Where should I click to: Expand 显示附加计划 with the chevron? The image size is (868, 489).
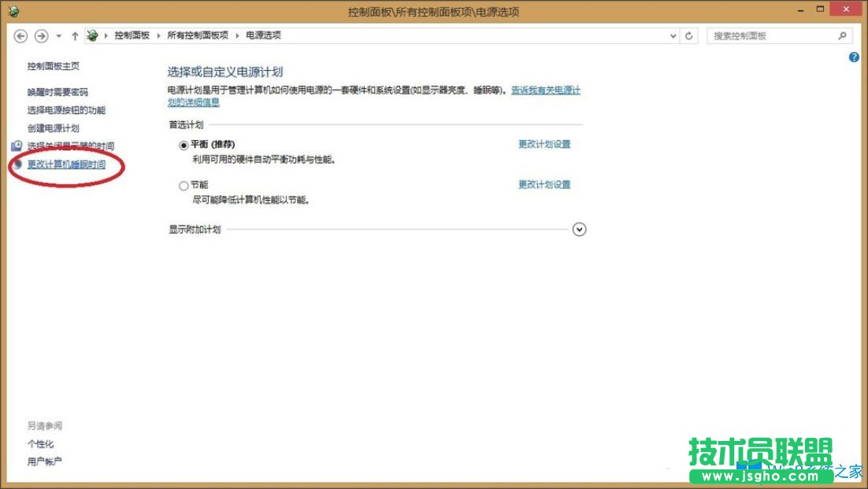(579, 229)
